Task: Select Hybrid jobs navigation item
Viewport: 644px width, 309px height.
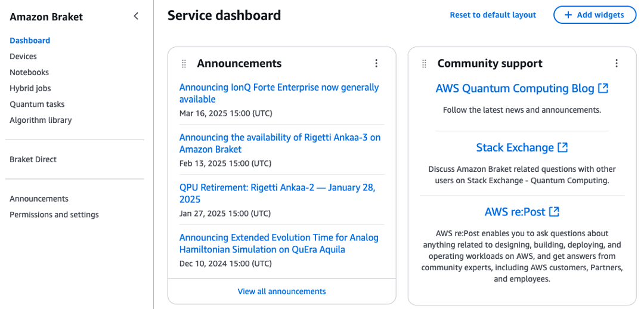Action: pyautogui.click(x=30, y=88)
